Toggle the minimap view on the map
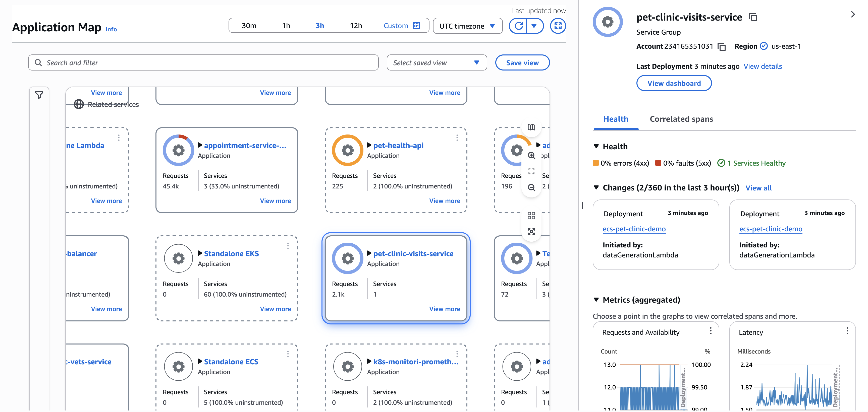 tap(532, 127)
